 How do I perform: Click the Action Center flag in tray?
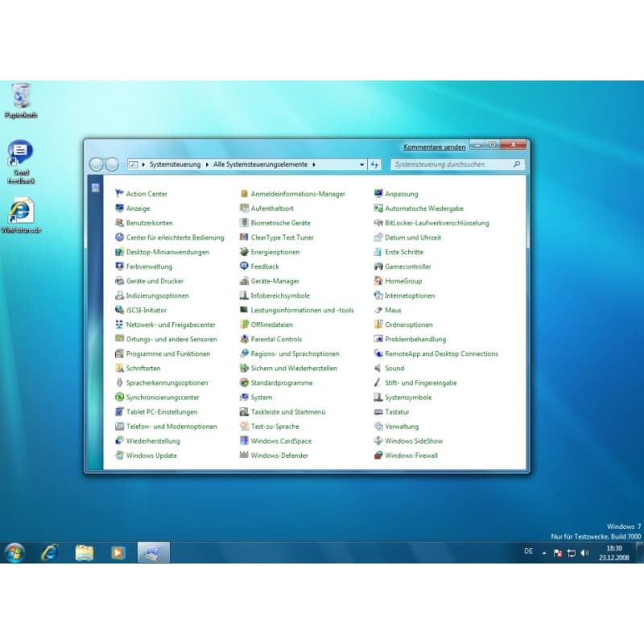(558, 553)
